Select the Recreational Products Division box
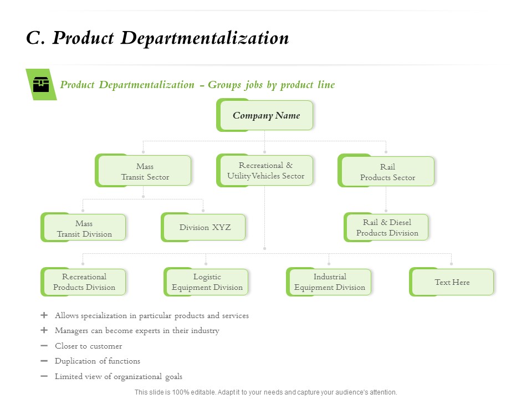Screen dimensions: 532x399 point(83,282)
